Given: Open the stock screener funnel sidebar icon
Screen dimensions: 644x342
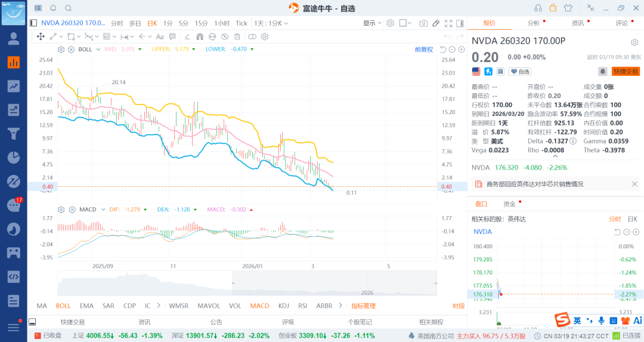Looking at the screenshot, I should (14, 134).
